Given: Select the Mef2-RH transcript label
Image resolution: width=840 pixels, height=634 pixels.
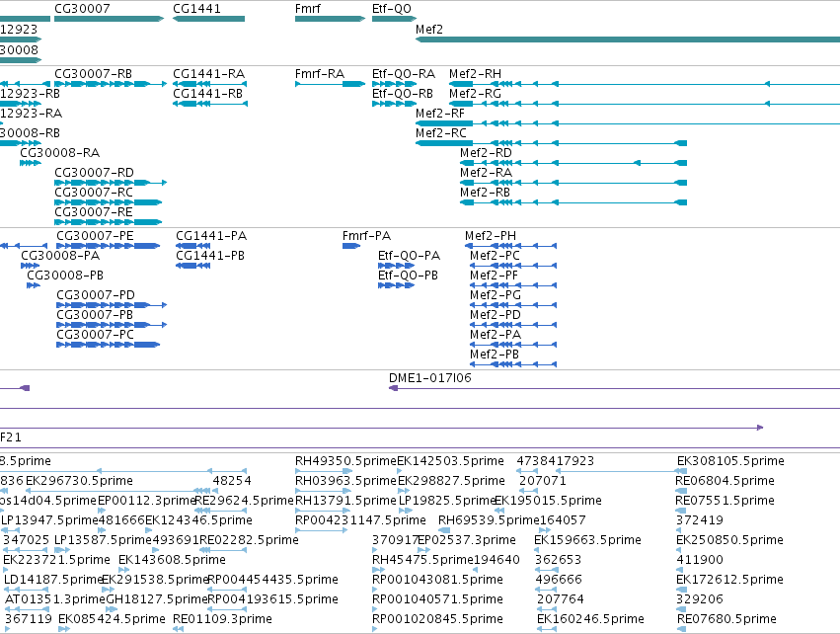Looking at the screenshot, I should pyautogui.click(x=475, y=74).
